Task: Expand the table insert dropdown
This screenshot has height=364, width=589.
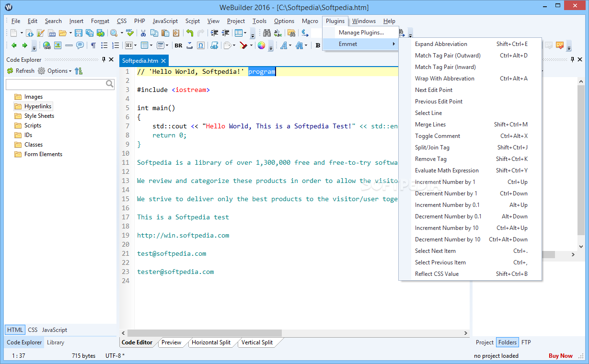Action: [x=151, y=45]
